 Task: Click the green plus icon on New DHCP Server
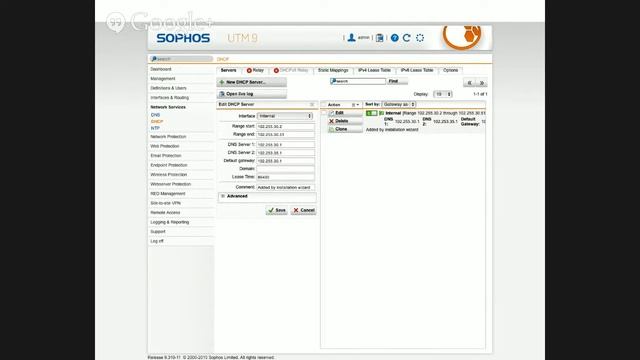pyautogui.click(x=222, y=82)
